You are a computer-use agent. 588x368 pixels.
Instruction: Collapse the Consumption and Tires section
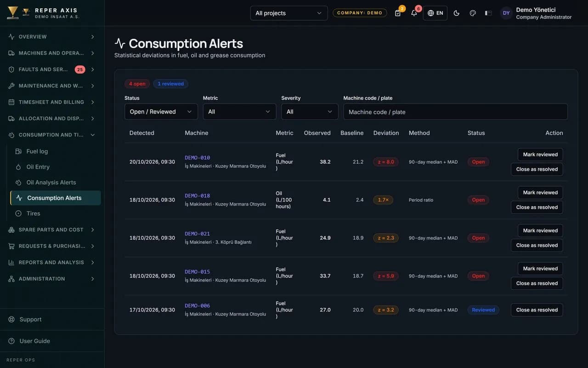(x=52, y=135)
